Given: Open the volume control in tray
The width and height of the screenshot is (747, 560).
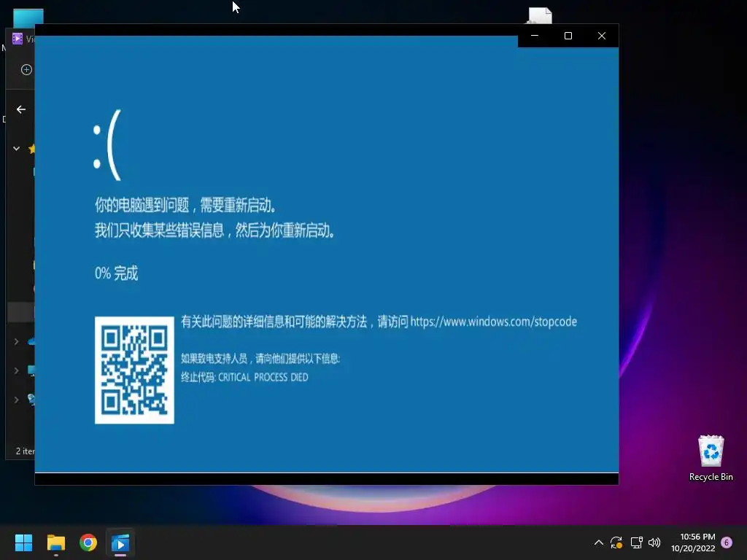Looking at the screenshot, I should pos(654,542).
